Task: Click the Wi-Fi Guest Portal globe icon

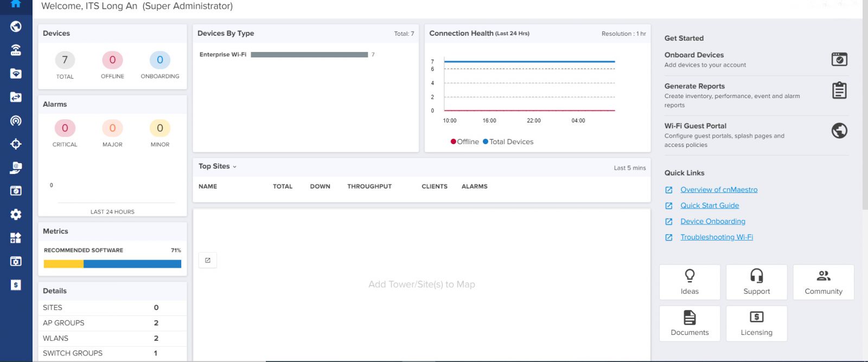Action: pos(839,131)
